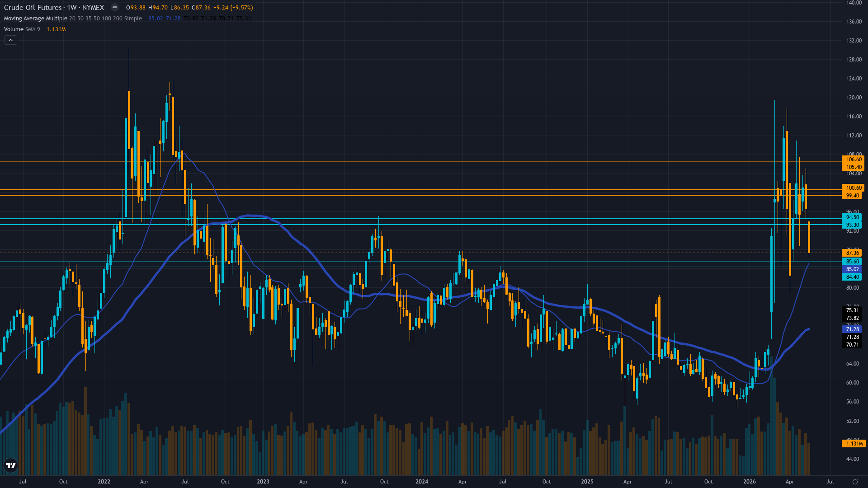Select the Volume SMA 9 indicator legend
This screenshot has height=488, width=868.
click(x=22, y=29)
